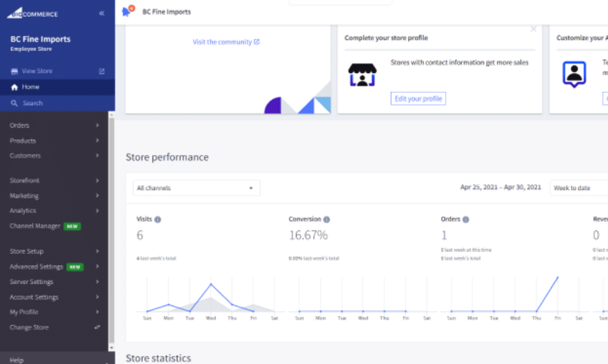
Task: Open the All channels dropdown
Action: pyautogui.click(x=196, y=188)
